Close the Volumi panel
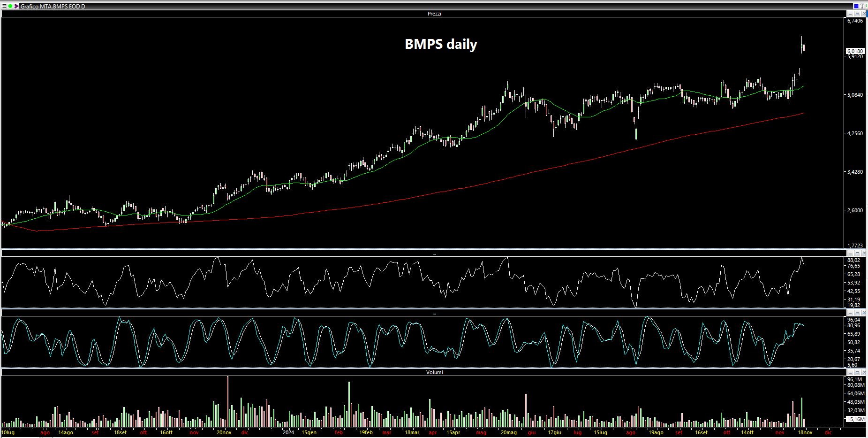 [864, 372]
